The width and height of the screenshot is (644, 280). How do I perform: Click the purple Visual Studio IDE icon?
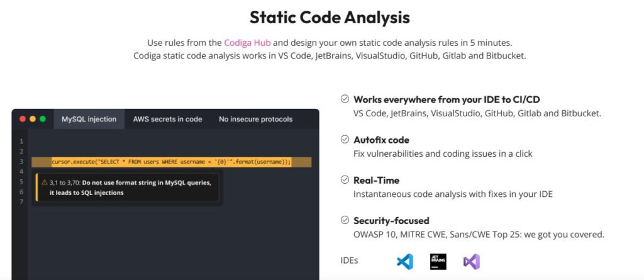pyautogui.click(x=472, y=262)
